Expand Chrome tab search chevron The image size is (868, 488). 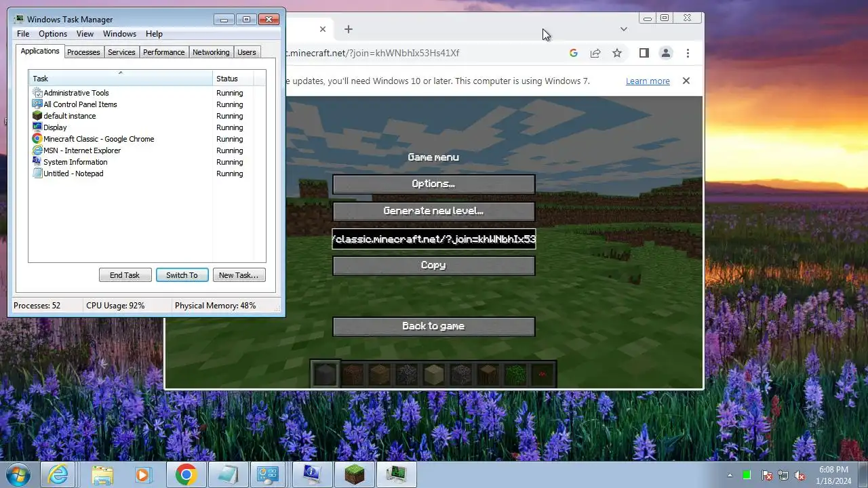pos(624,29)
